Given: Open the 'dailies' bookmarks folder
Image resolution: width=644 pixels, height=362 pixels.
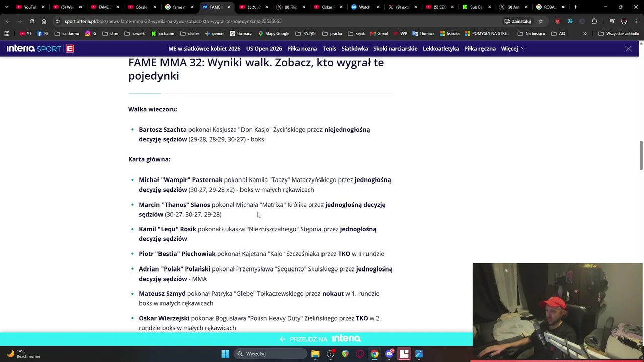Looking at the screenshot, I should [x=189, y=34].
